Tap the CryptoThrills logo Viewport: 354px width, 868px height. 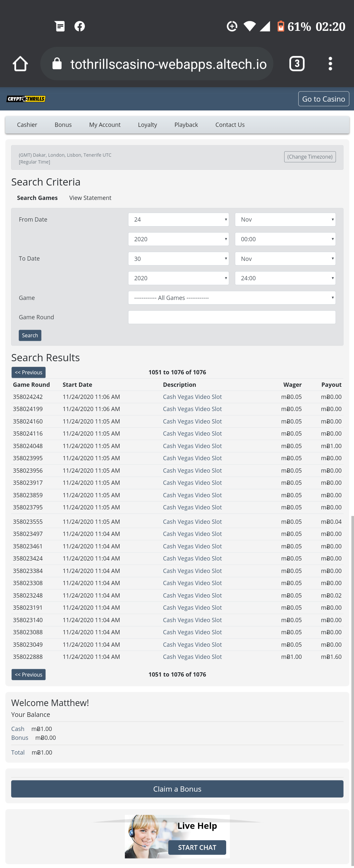[26, 99]
